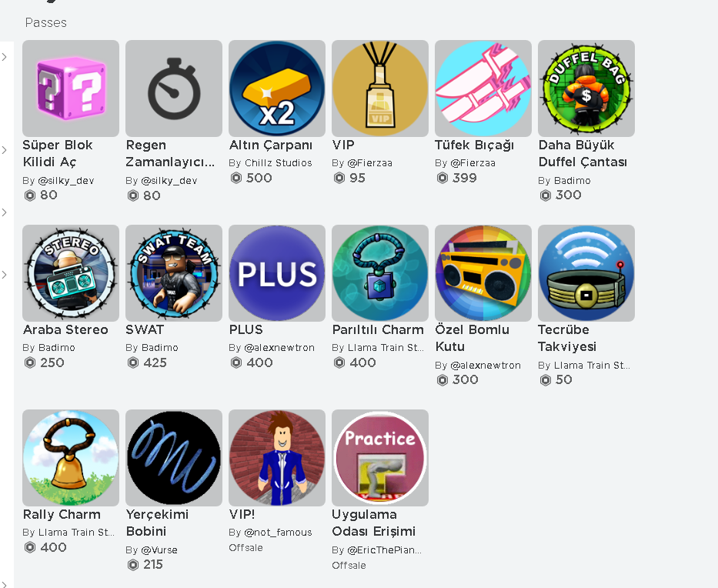Open the Özel Bomlu Kutu boombox thumbnail
718x588 pixels.
coord(483,273)
